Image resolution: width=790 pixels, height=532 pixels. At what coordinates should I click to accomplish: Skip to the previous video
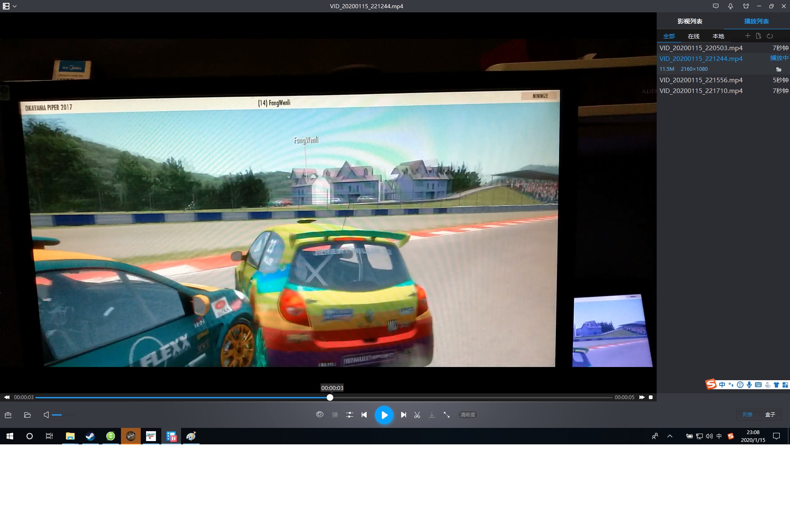[364, 415]
